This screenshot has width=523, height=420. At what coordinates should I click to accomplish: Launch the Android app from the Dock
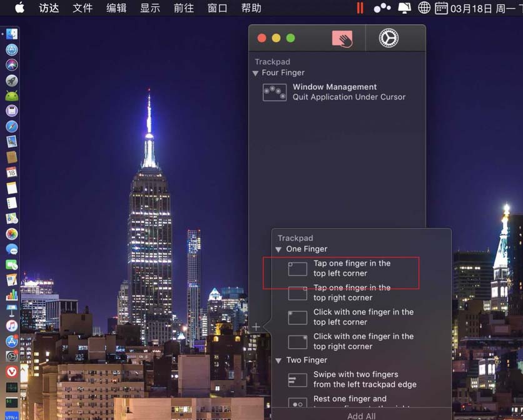(11, 94)
